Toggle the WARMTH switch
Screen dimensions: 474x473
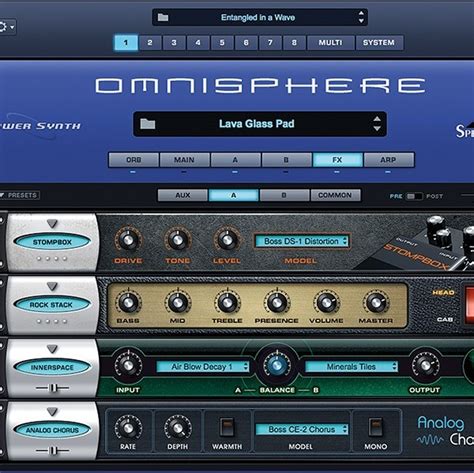pos(227,427)
